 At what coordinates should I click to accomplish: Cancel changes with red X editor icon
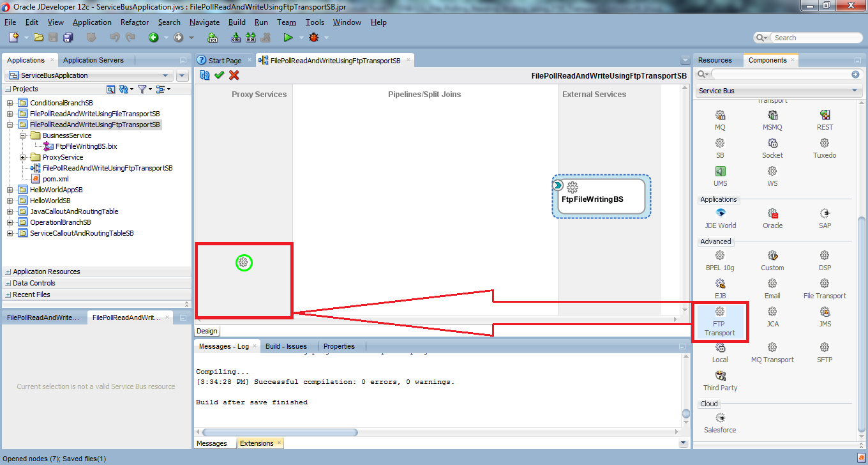(x=234, y=75)
